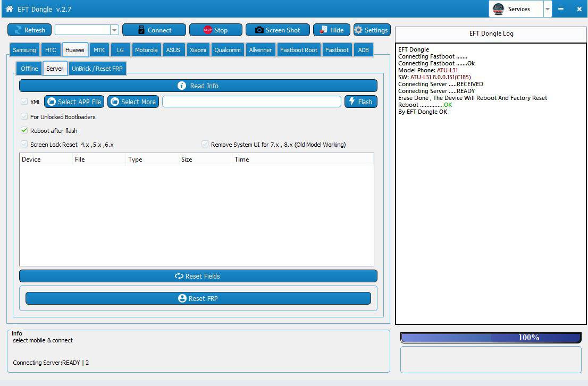This screenshot has width=588, height=386.
Task: Click the 100% progress bar
Action: (x=491, y=338)
